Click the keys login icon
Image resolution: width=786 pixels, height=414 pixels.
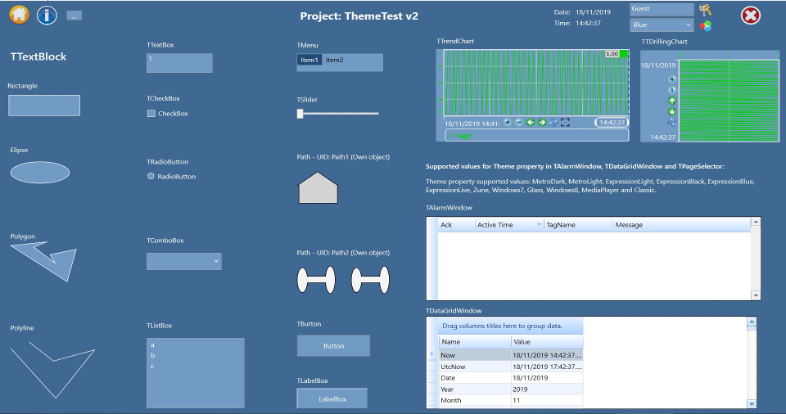click(x=705, y=9)
